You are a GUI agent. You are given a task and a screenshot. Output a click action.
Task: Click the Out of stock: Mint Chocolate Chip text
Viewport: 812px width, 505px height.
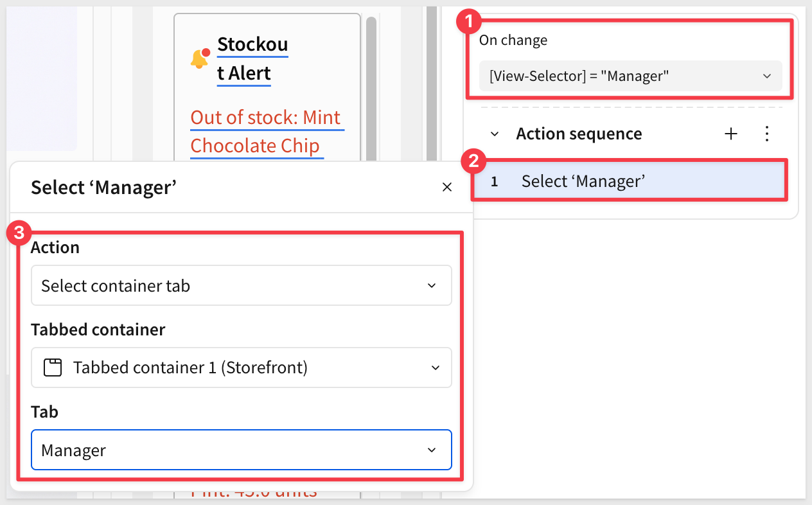pos(266,132)
